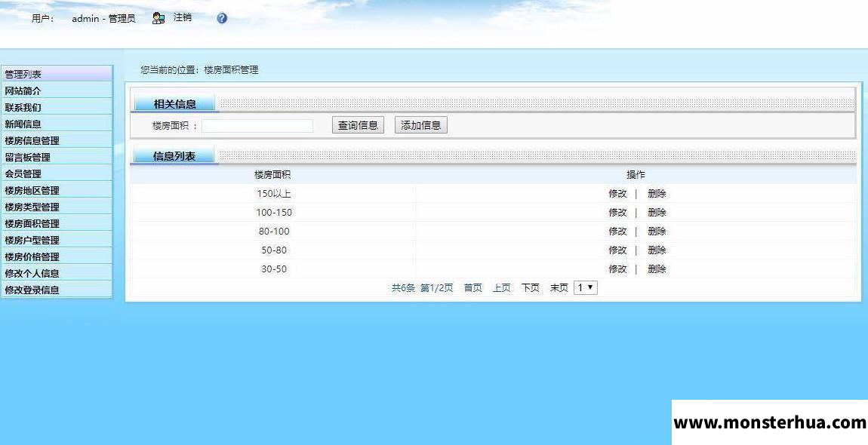The image size is (868, 445).
Task: Click 修改 for the 150以上 row
Action: pos(617,194)
